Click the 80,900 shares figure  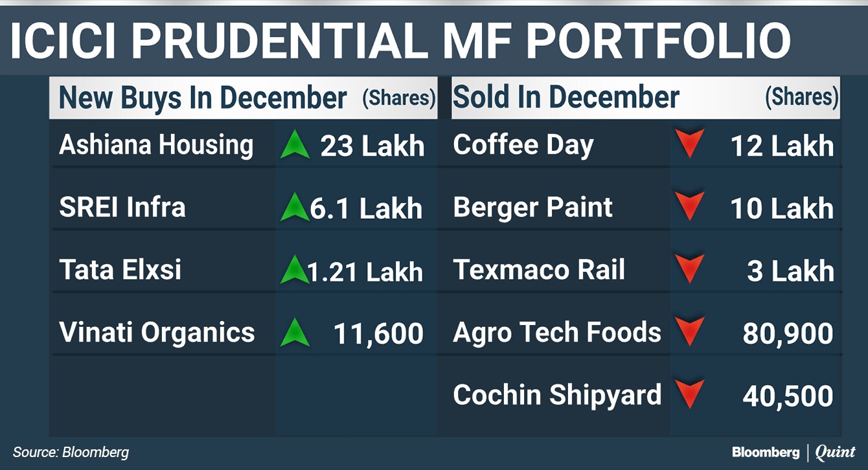pos(788,333)
